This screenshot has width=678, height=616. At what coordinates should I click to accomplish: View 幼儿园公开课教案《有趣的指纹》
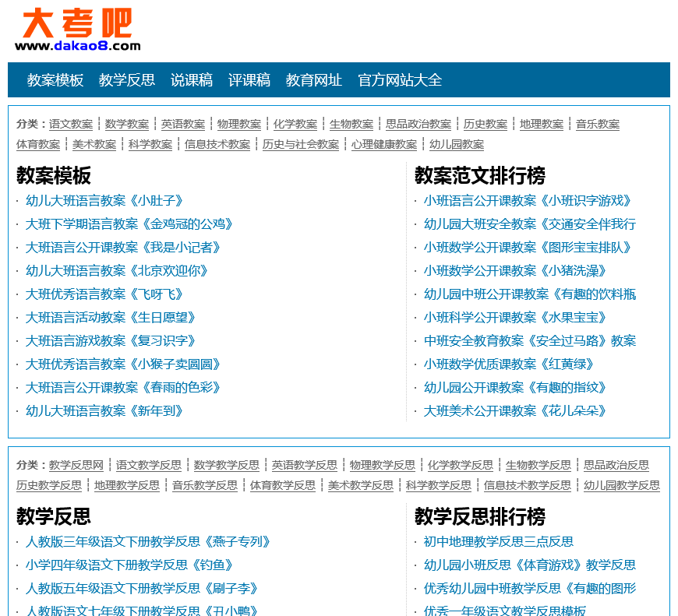click(515, 387)
